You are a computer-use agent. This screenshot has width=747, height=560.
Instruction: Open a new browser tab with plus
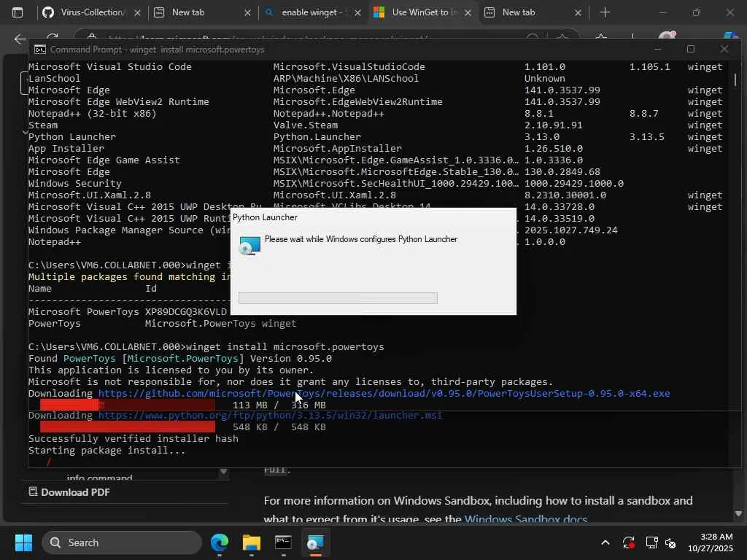[605, 12]
